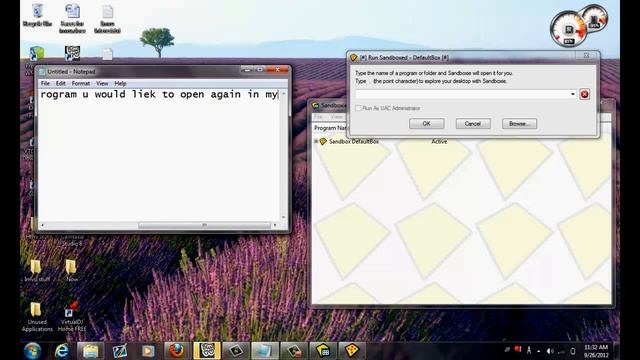Open the Invis stuff desktop folder
The width and height of the screenshot is (640, 360).
click(x=36, y=271)
